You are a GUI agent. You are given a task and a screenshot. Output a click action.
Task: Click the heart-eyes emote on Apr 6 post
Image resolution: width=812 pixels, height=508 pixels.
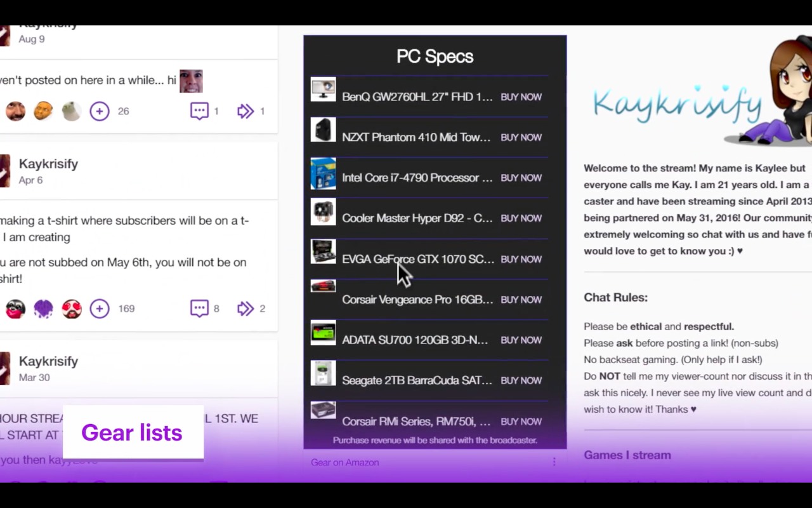click(71, 309)
